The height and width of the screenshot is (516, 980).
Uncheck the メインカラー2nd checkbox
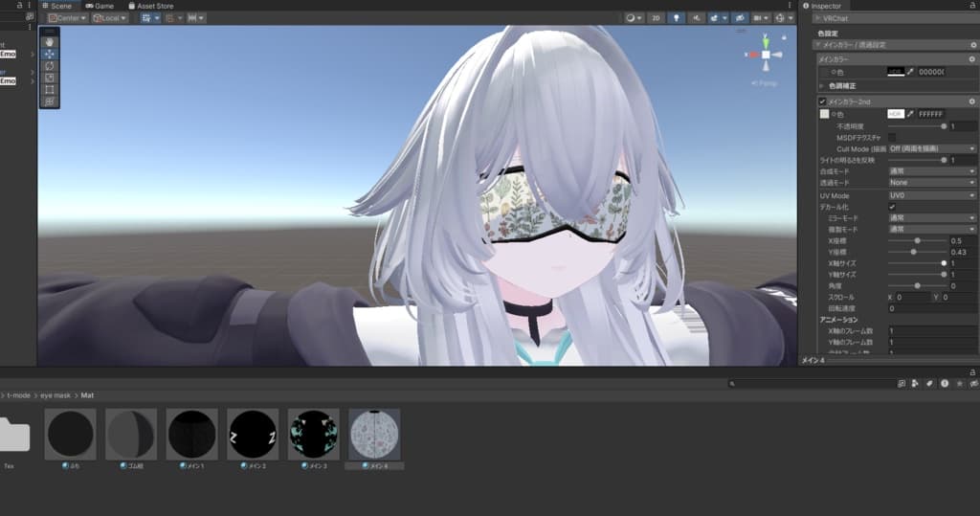[822, 101]
